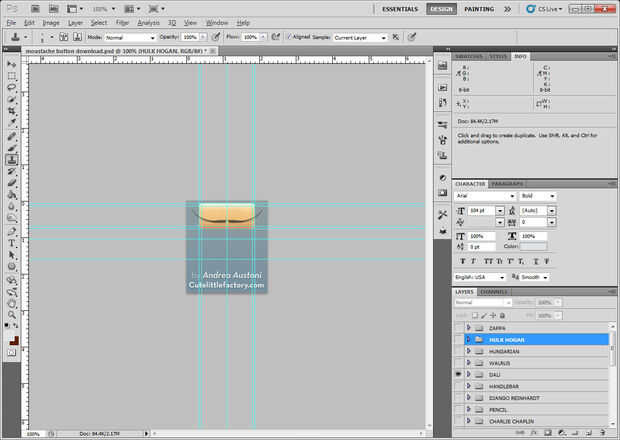Select the Lasso tool

(x=11, y=88)
